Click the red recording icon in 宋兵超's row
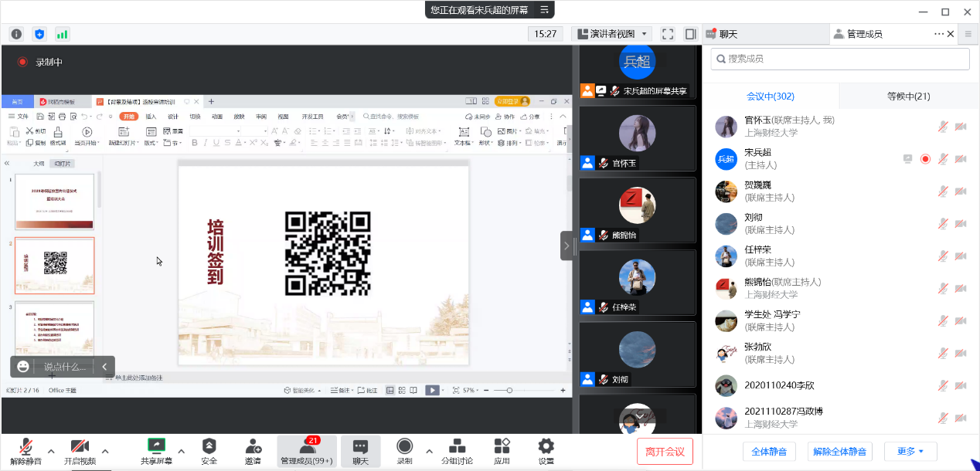980x471 pixels. (924, 159)
